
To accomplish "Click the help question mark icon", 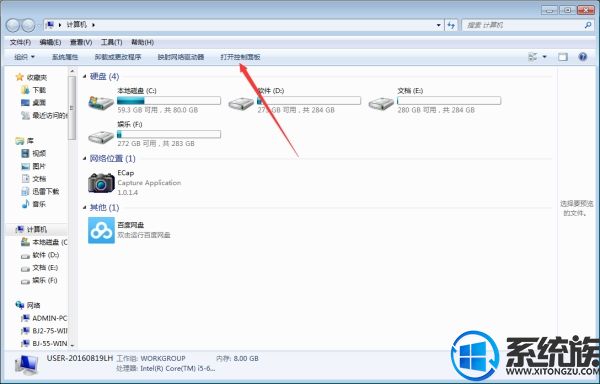I will pyautogui.click(x=582, y=57).
